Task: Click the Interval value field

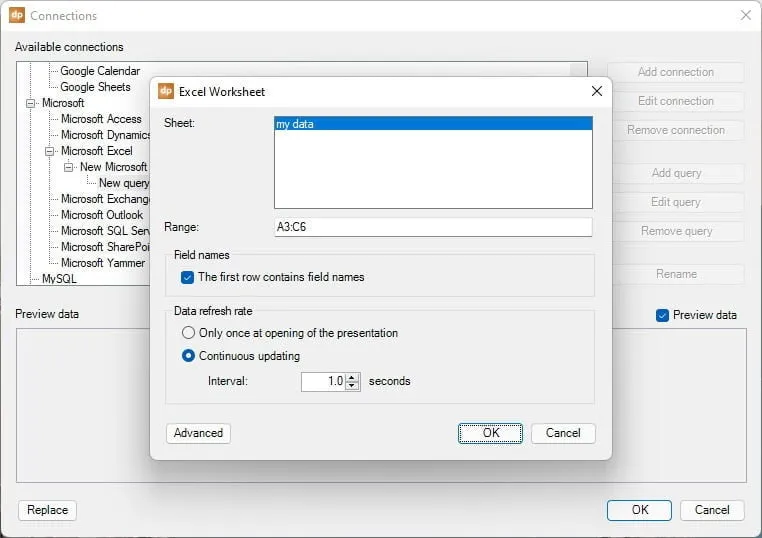Action: (x=324, y=382)
